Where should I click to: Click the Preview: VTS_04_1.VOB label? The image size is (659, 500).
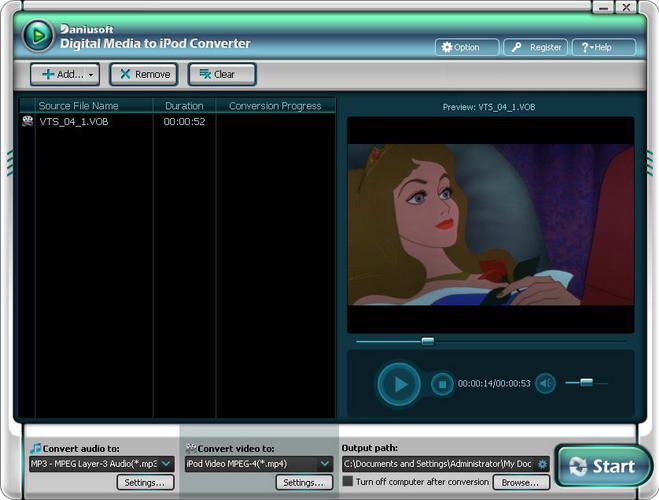pyautogui.click(x=489, y=107)
